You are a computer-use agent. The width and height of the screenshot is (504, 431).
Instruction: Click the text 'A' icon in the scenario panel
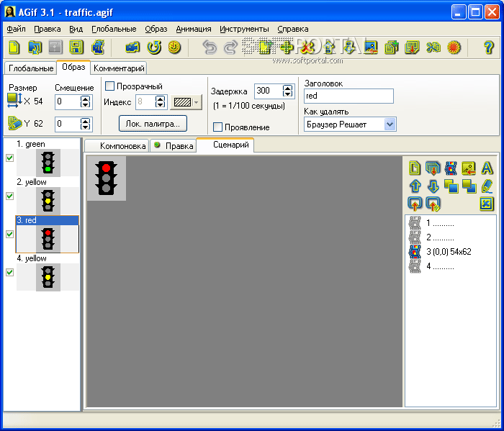pos(487,168)
